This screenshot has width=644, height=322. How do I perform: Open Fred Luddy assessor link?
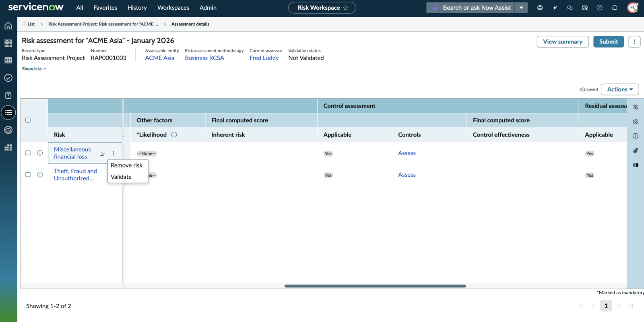[264, 58]
